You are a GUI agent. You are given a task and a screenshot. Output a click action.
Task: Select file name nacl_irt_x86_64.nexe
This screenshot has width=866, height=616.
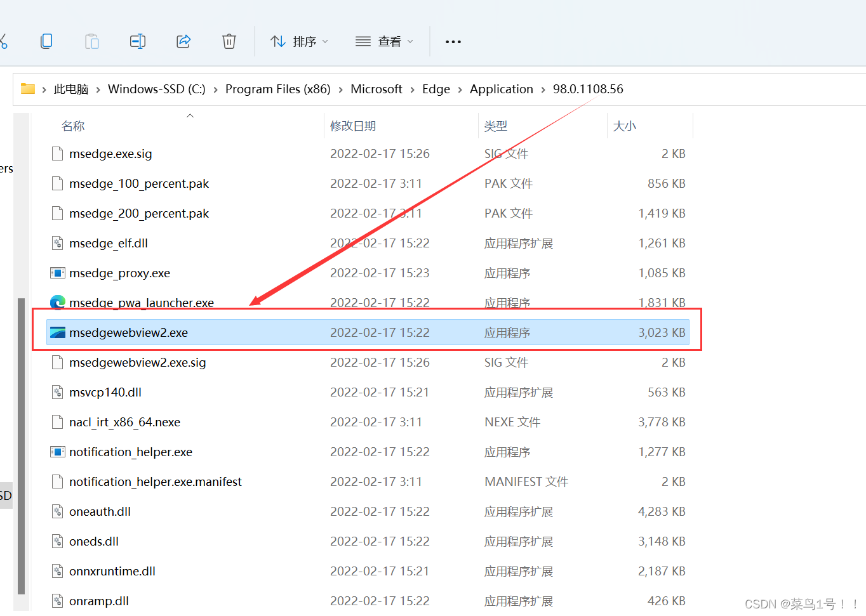point(124,422)
